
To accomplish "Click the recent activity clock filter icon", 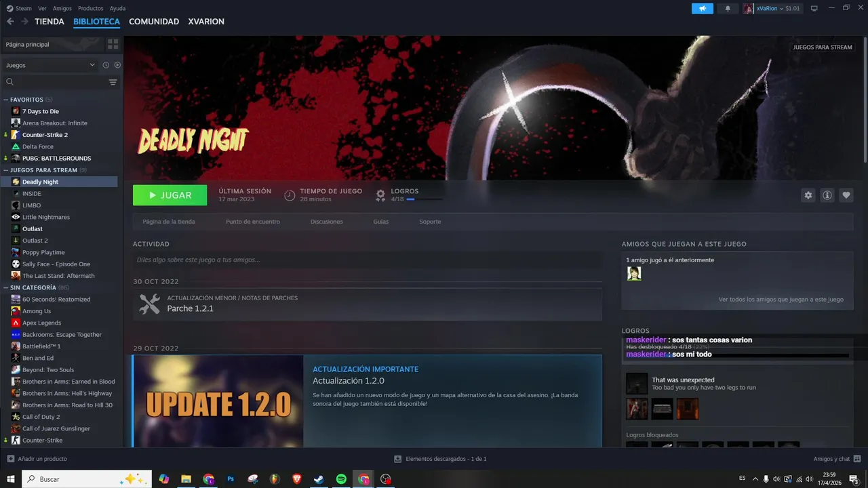I will [106, 65].
